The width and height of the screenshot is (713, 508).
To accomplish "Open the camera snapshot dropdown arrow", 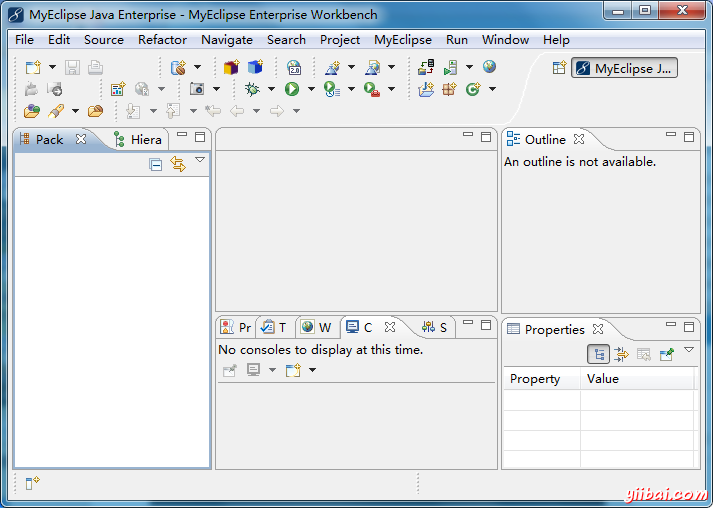I will pos(216,89).
